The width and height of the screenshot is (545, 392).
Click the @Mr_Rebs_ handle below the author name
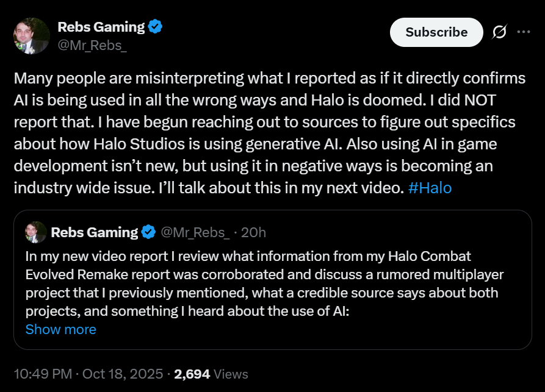92,44
